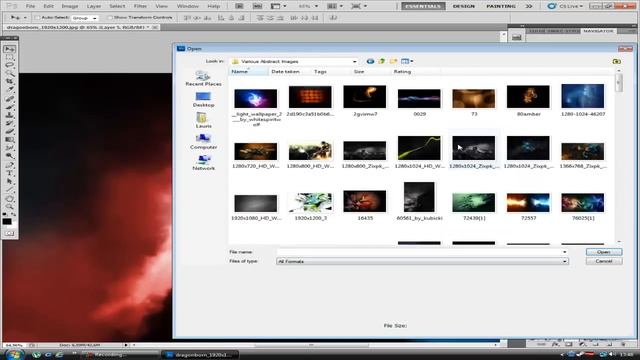This screenshot has height=360, width=640.
Task: Select the Horizontal Type tool
Action: [9, 173]
